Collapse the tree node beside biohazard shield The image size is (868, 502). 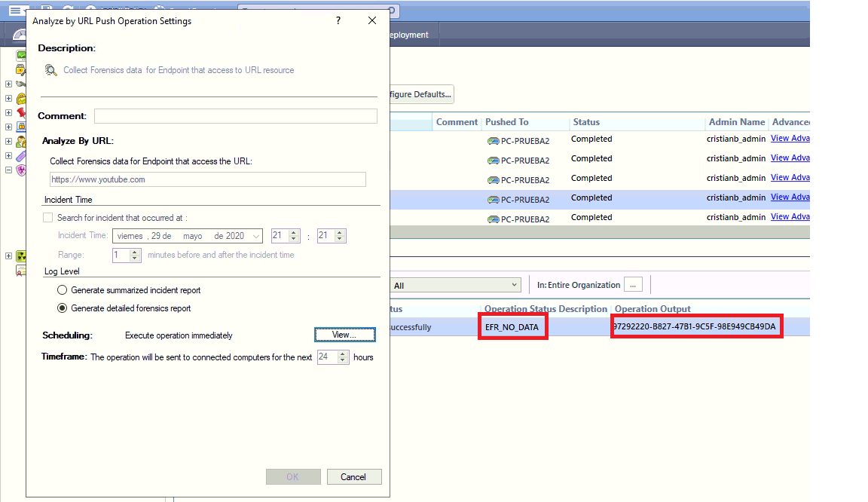[8, 170]
